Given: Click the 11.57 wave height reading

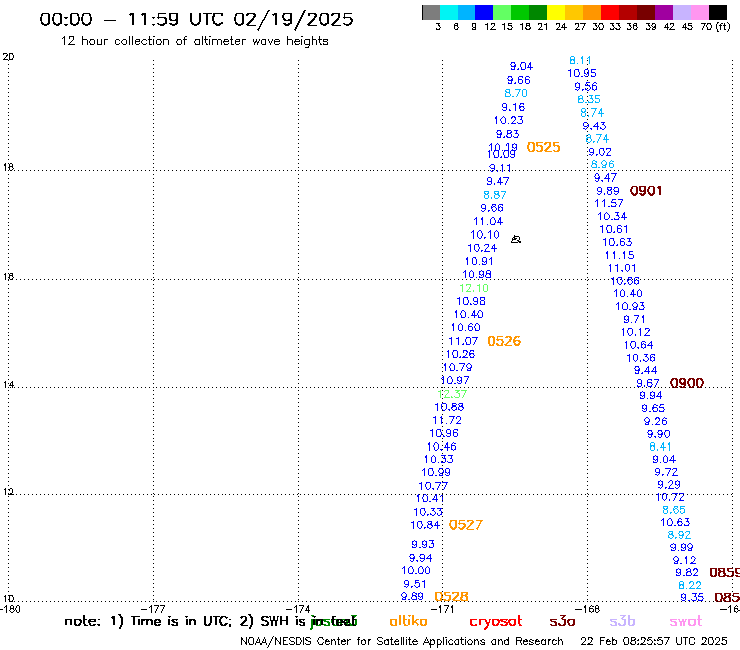Looking at the screenshot, I should point(608,203).
